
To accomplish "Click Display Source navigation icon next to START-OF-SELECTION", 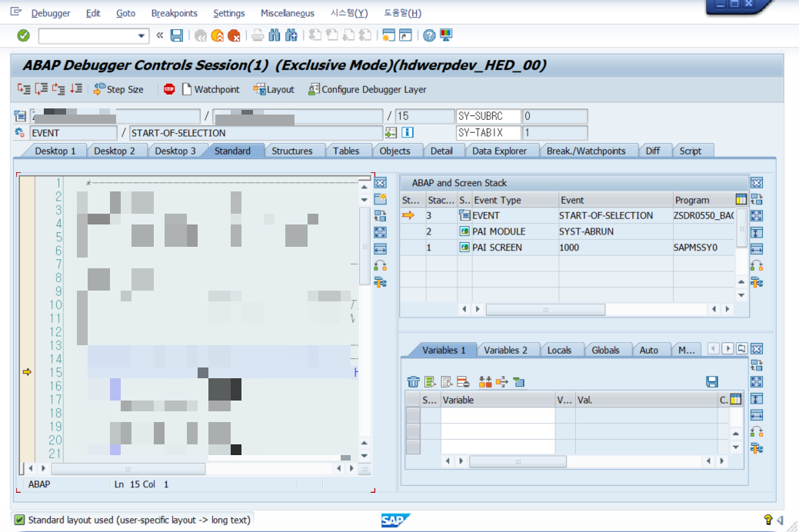I will tap(391, 133).
